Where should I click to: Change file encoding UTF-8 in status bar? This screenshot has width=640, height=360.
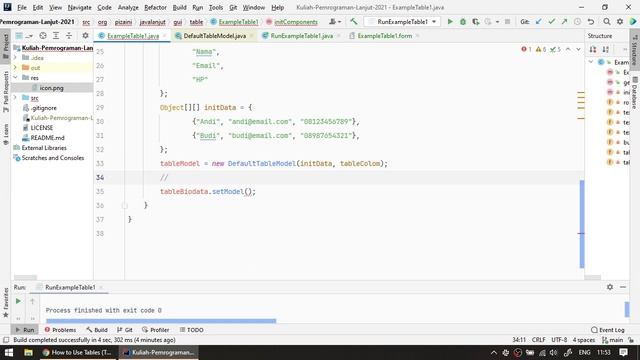coord(559,340)
